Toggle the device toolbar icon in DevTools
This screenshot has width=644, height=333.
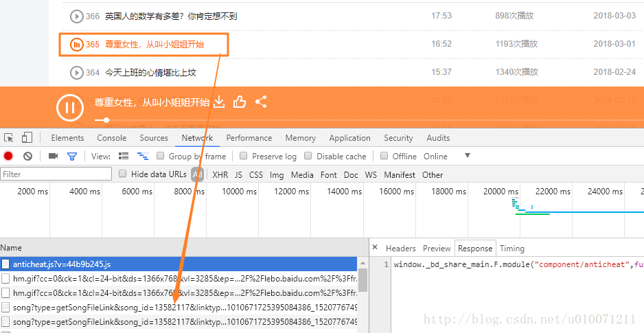[27, 137]
